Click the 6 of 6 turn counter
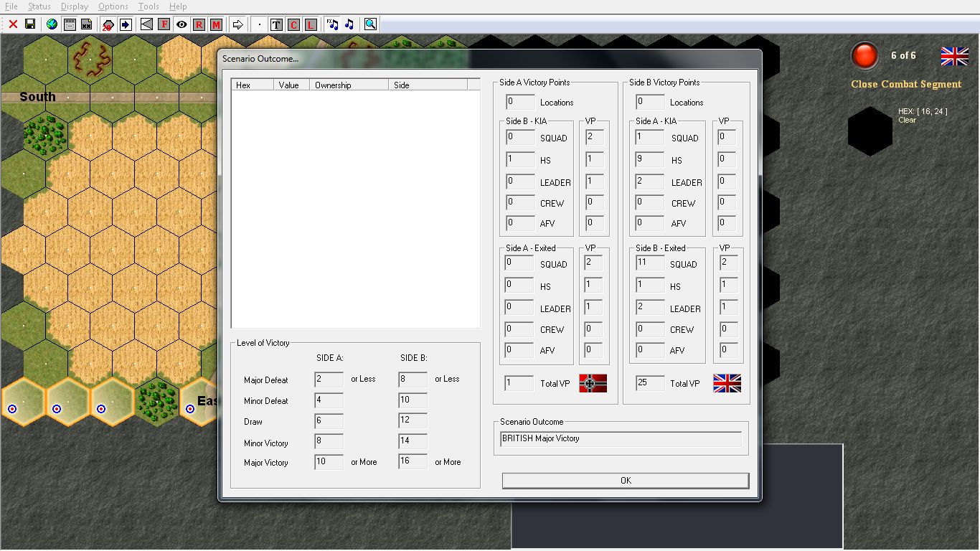This screenshot has width=980, height=551. point(903,55)
